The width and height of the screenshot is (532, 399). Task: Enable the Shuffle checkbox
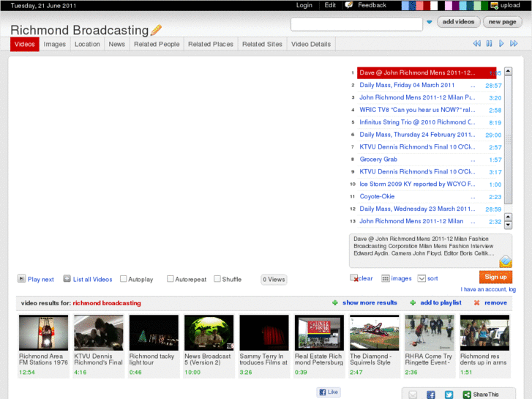tap(217, 279)
